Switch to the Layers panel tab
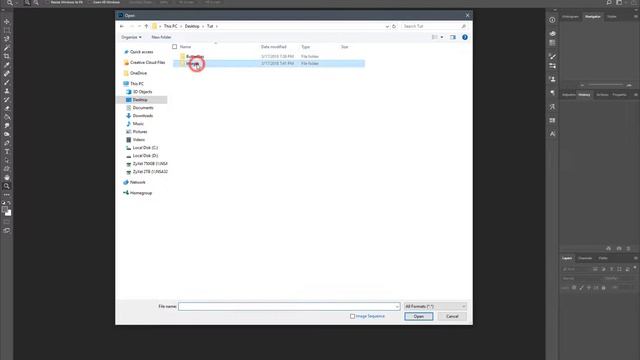 (x=567, y=258)
